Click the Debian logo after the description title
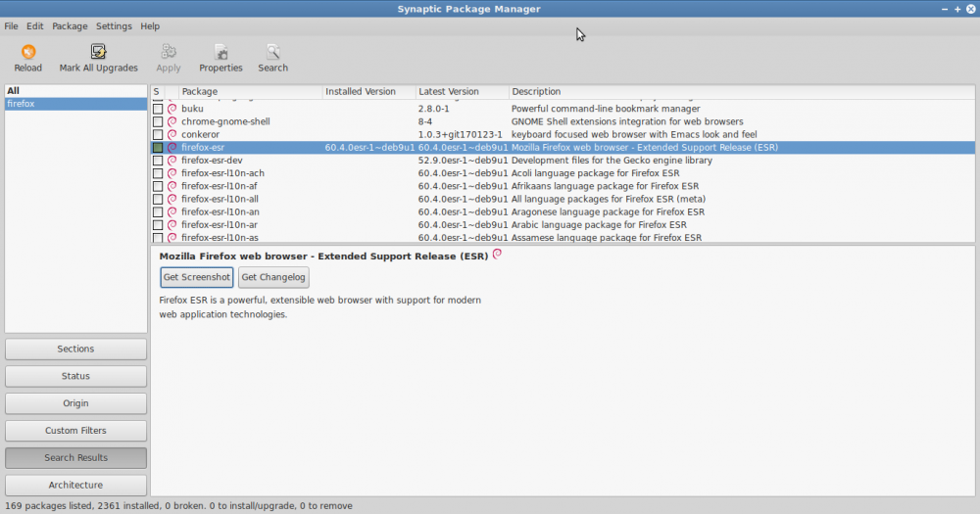The image size is (980, 514). 498,254
